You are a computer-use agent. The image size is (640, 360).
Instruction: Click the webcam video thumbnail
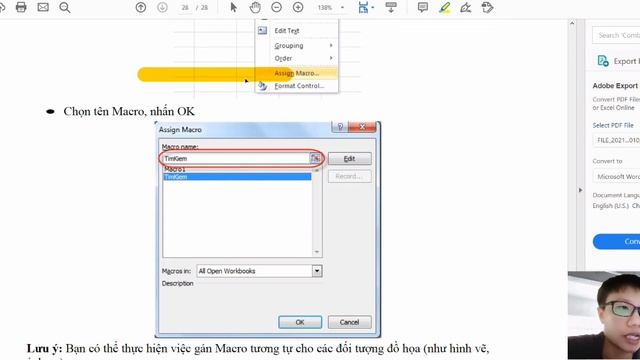click(604, 316)
